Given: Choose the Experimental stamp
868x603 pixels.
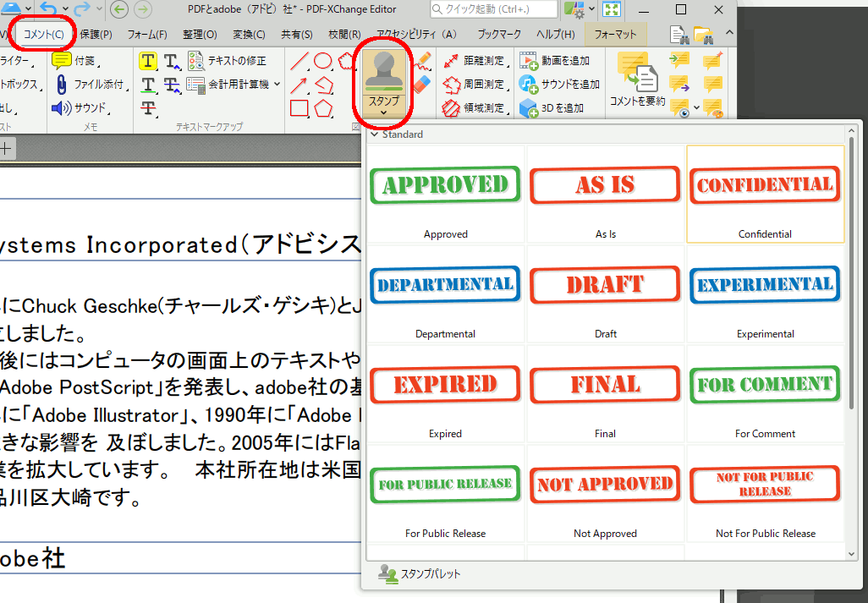Looking at the screenshot, I should [765, 293].
